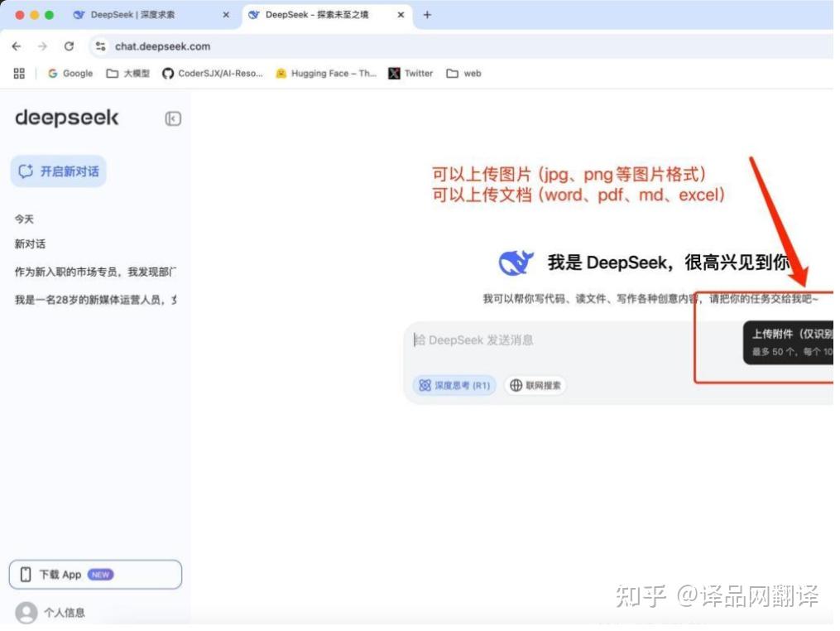Click the phone icon on 下载 App

tap(25, 575)
